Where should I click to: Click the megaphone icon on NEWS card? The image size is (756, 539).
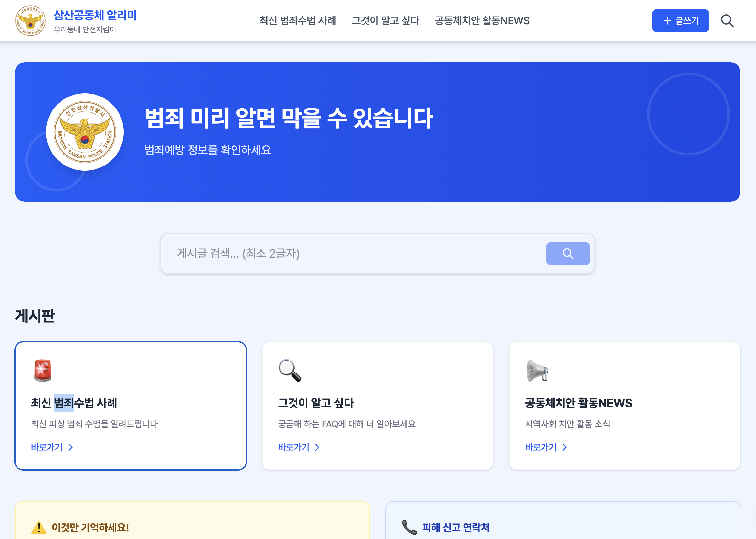point(537,370)
